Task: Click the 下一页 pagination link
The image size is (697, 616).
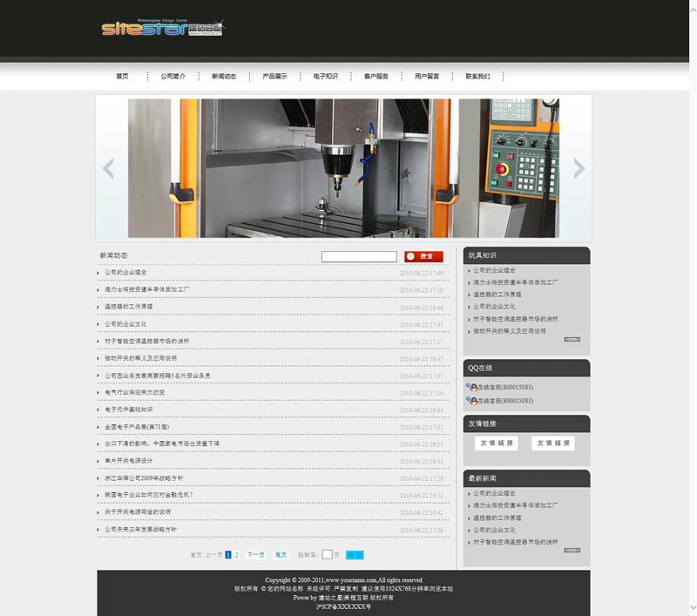Action: (x=255, y=554)
